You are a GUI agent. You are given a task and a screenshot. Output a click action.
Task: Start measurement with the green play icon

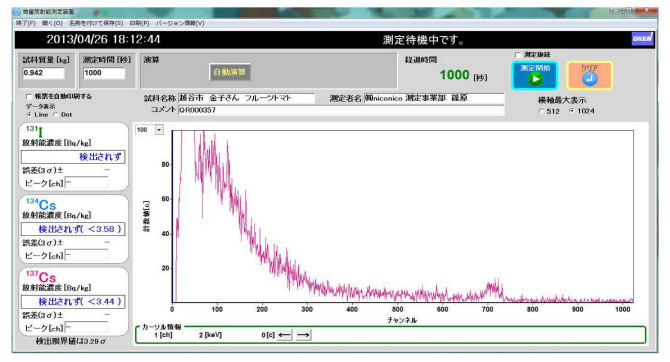point(535,76)
